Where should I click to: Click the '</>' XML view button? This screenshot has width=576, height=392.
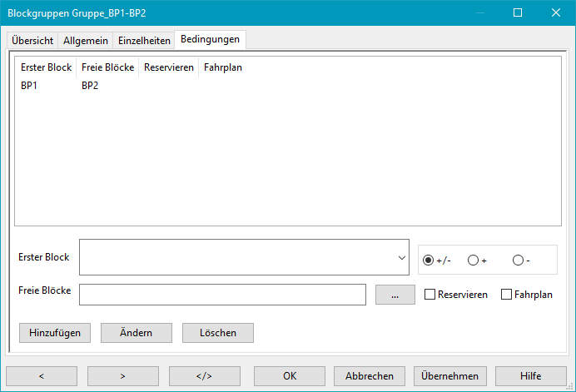[204, 375]
